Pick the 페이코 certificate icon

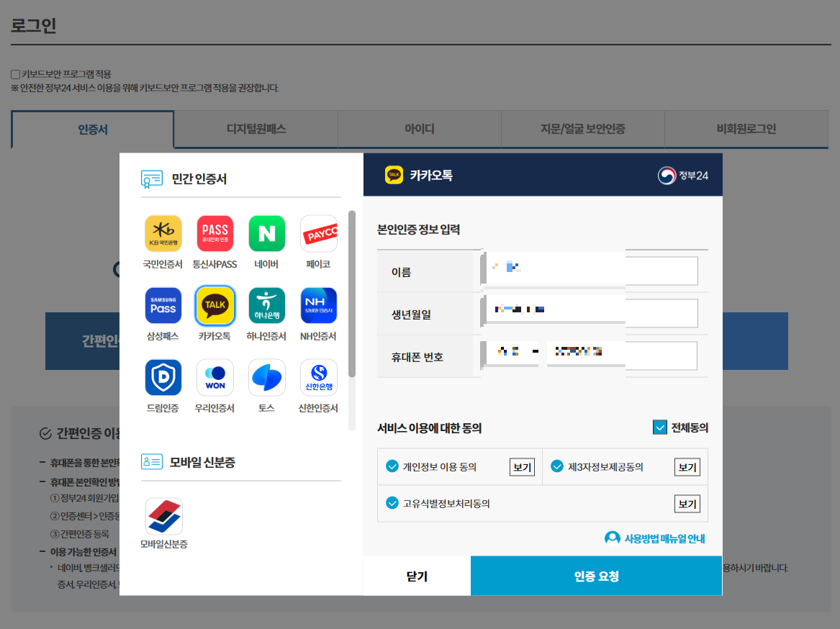point(319,234)
